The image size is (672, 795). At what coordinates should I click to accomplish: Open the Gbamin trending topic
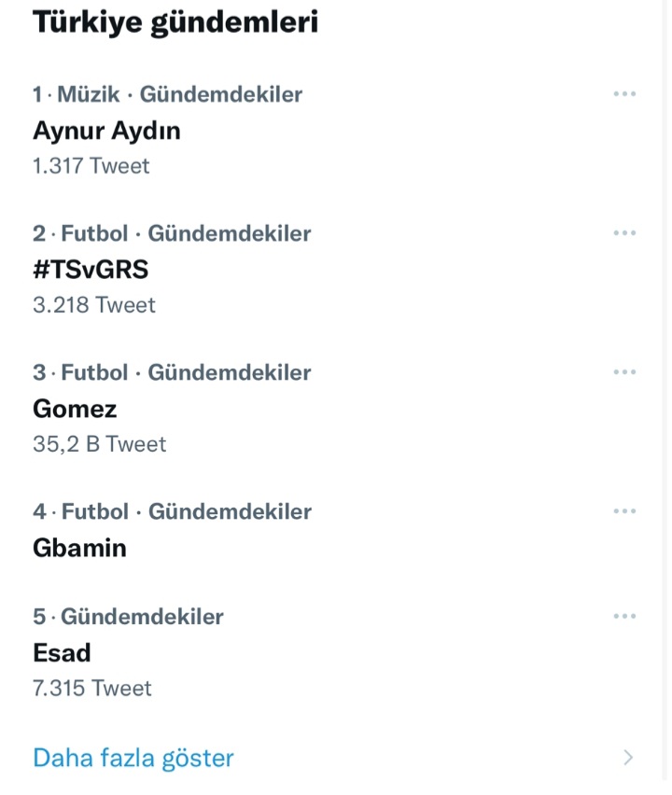(79, 548)
